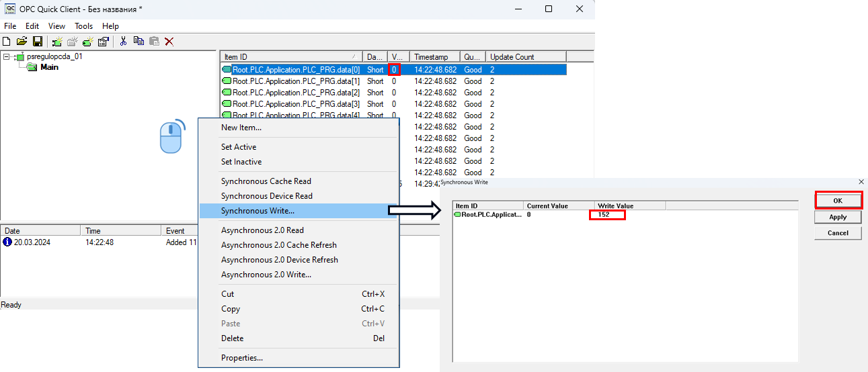Click the New document toolbar icon
868x372 pixels.
(x=7, y=42)
